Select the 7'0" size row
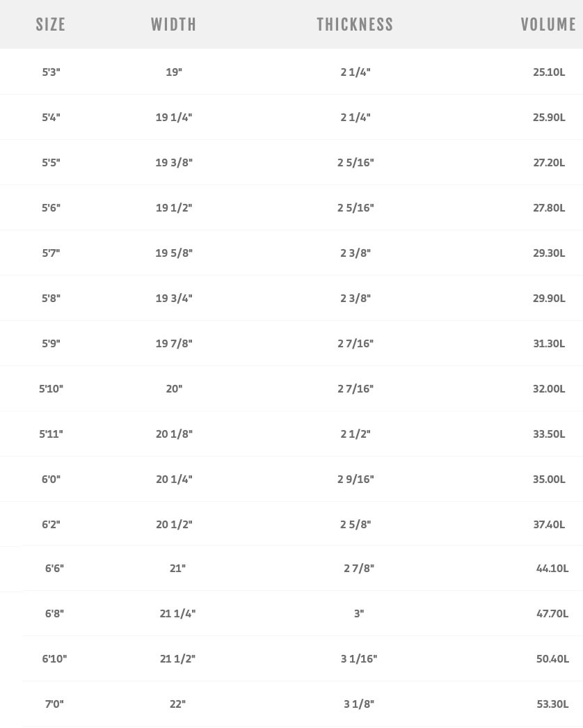 coord(303,704)
